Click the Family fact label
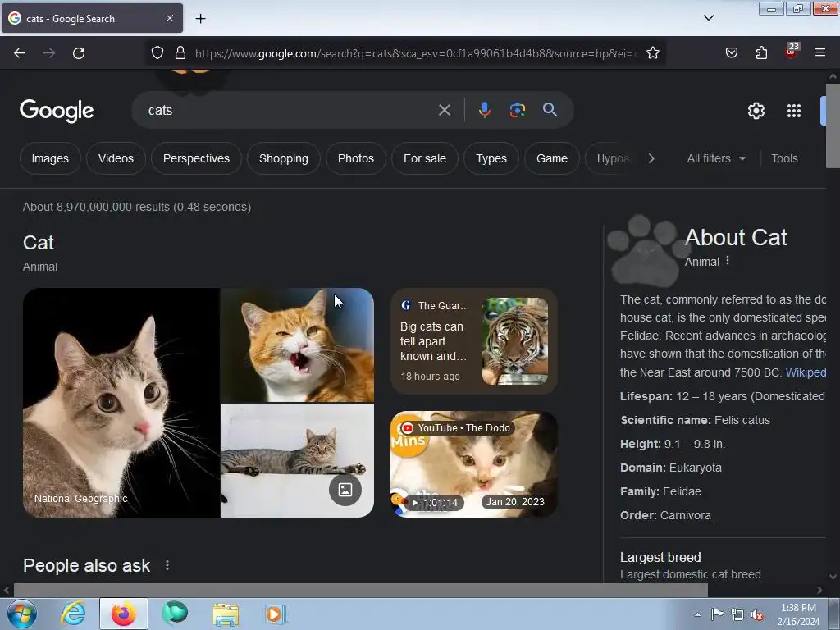The height and width of the screenshot is (630, 840). coord(640,491)
